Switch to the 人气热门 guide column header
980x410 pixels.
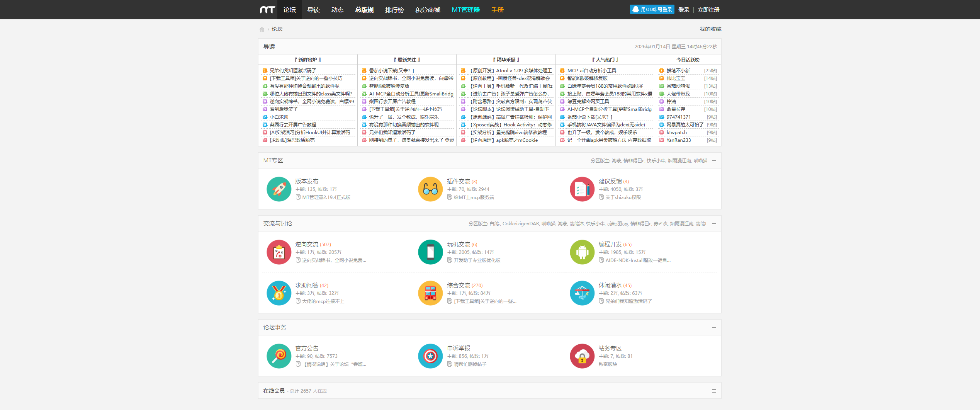coord(605,60)
